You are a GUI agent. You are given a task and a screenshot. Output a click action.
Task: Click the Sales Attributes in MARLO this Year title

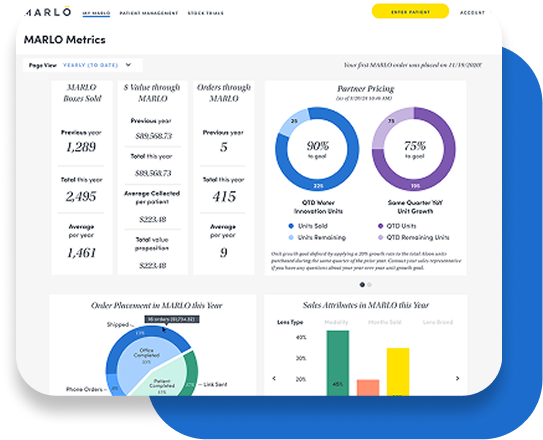[x=366, y=305]
